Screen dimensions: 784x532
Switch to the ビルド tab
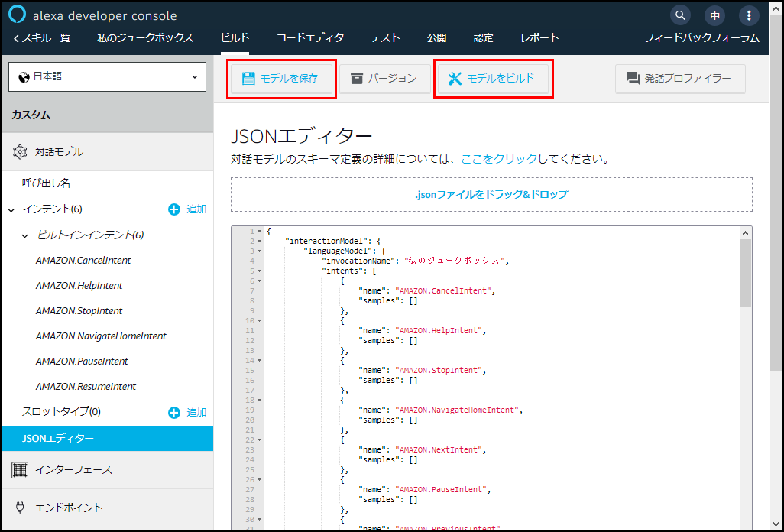click(x=235, y=38)
